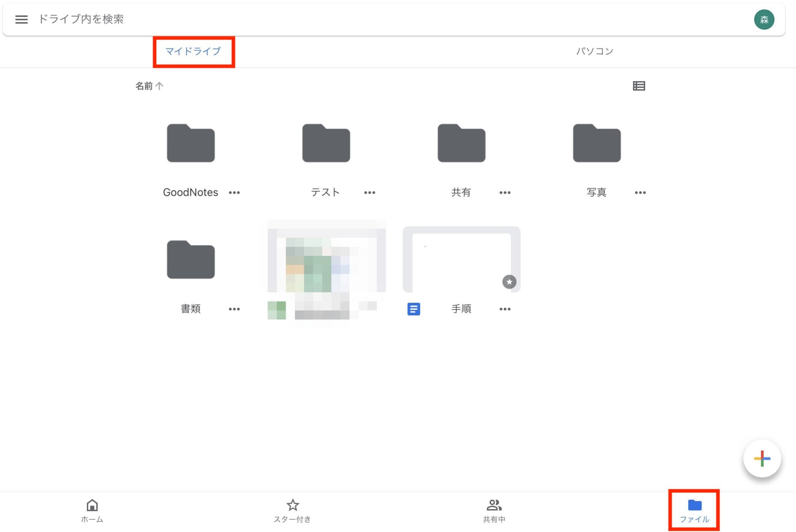Expand more options for 写真 folder

pyautogui.click(x=640, y=192)
